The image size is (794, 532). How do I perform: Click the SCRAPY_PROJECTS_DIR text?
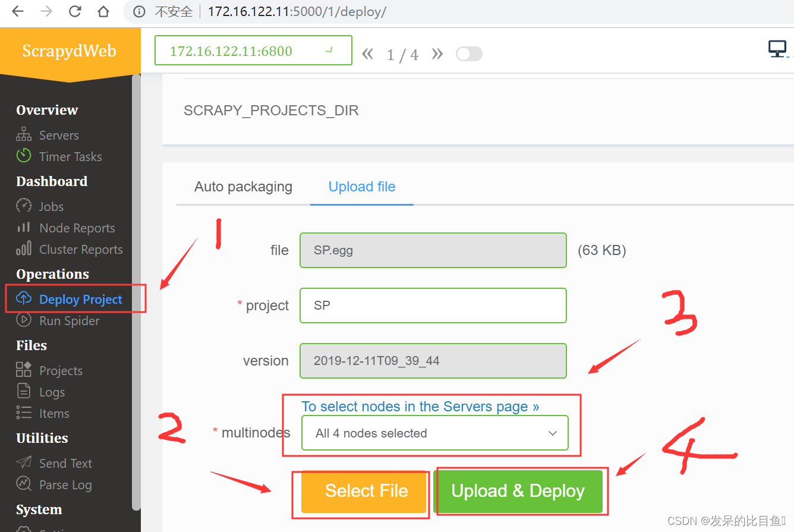[x=271, y=111]
